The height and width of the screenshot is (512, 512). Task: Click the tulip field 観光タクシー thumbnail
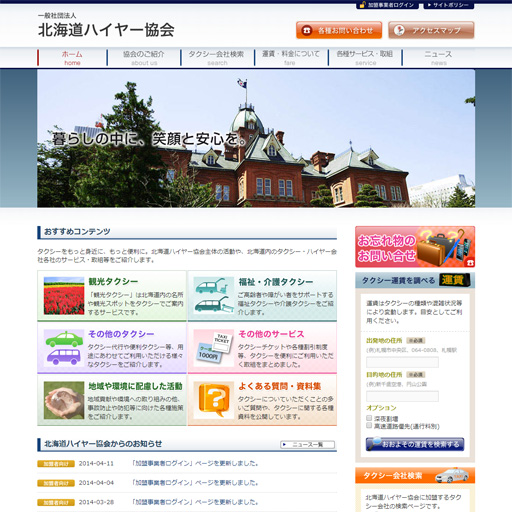(x=64, y=296)
